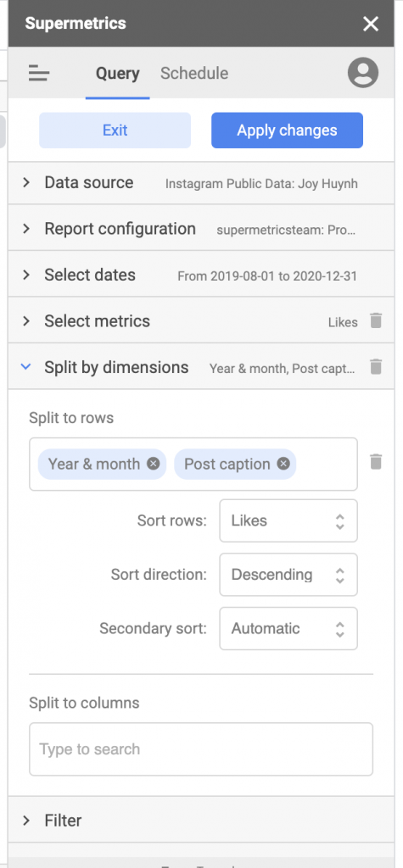Switch to the Query tab

pos(118,74)
